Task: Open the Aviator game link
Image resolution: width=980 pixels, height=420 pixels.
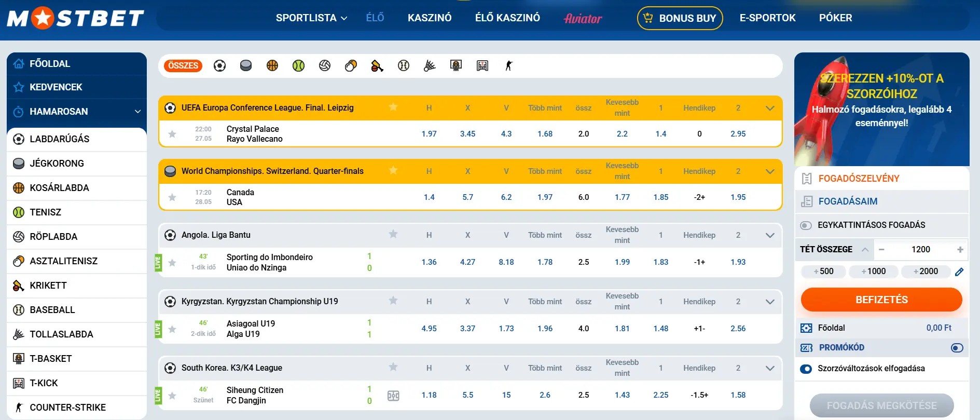Action: pyautogui.click(x=583, y=19)
